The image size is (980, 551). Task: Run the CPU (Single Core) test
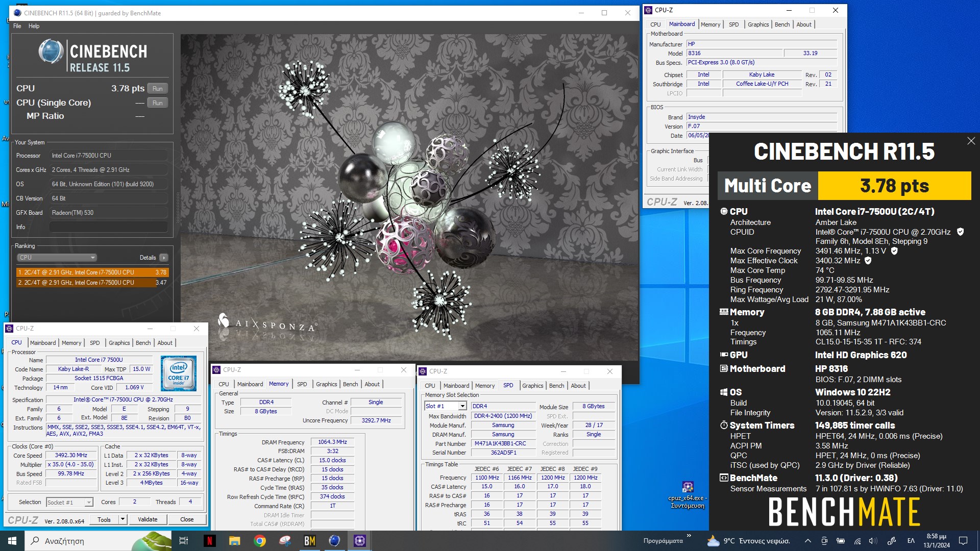[x=158, y=103]
